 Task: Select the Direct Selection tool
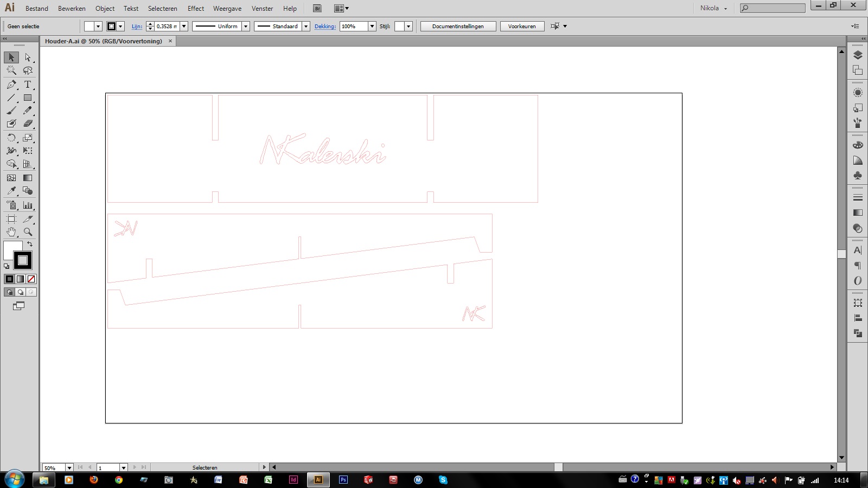[28, 57]
